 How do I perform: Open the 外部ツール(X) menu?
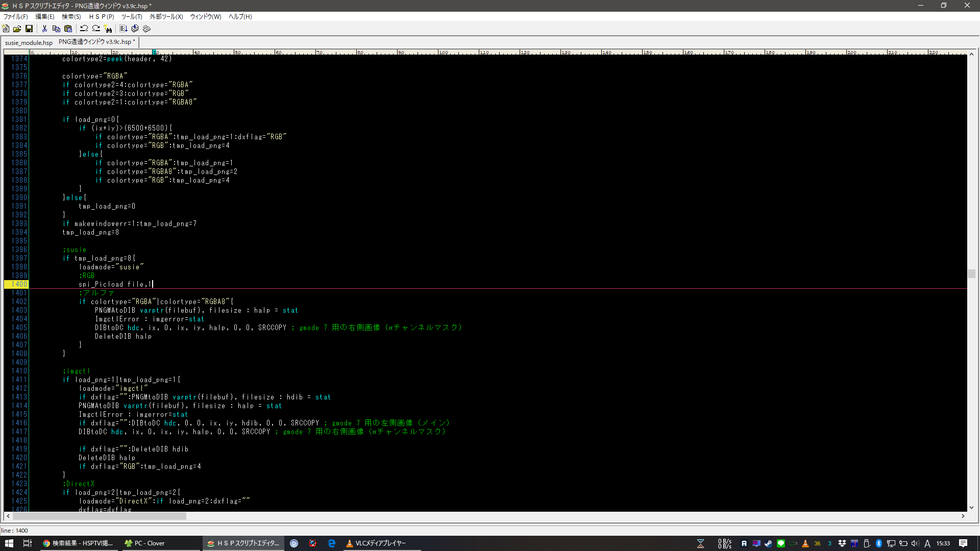pos(166,16)
